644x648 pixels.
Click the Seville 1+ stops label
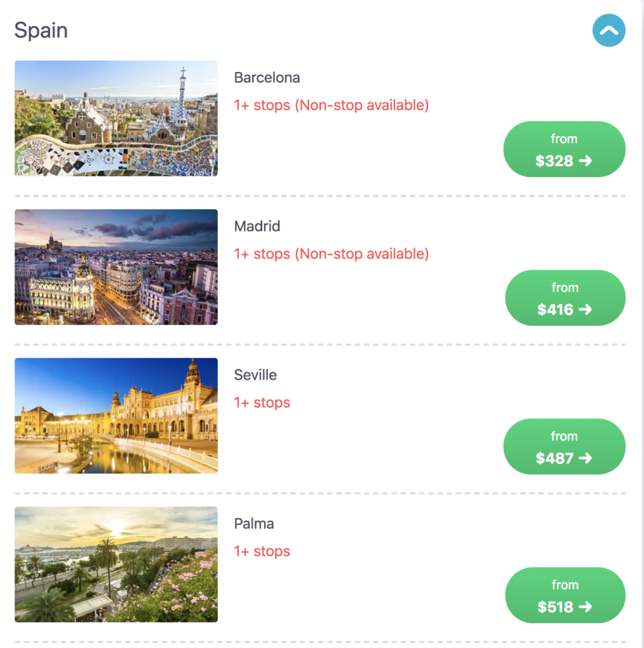262,402
